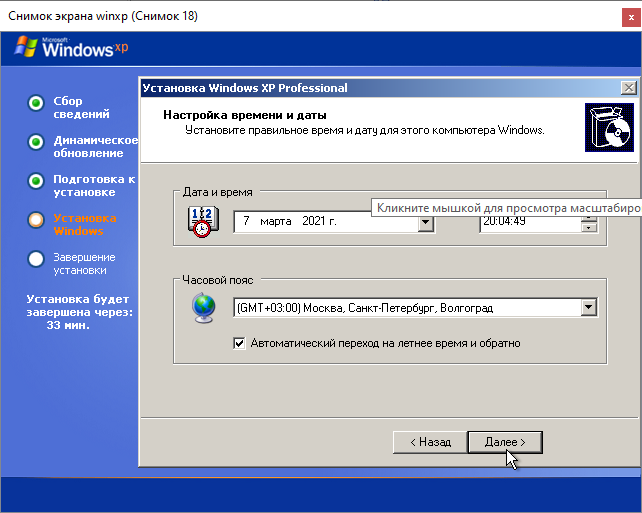Click the Часовой пояс group label
This screenshot has width=642, height=513.
pos(218,280)
